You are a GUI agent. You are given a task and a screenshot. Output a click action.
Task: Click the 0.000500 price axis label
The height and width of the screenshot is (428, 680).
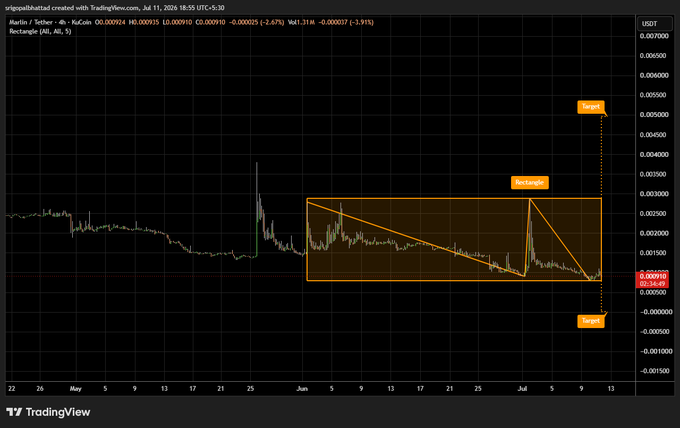pos(654,292)
